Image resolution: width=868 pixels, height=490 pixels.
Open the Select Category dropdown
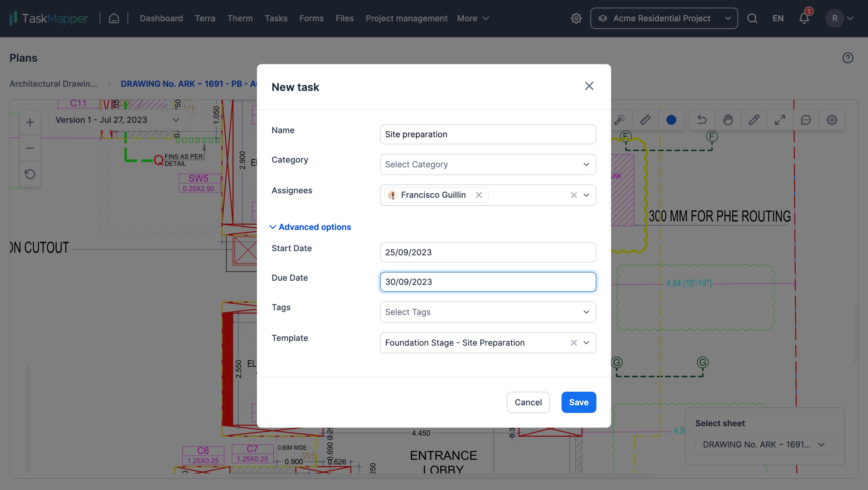[x=488, y=164]
